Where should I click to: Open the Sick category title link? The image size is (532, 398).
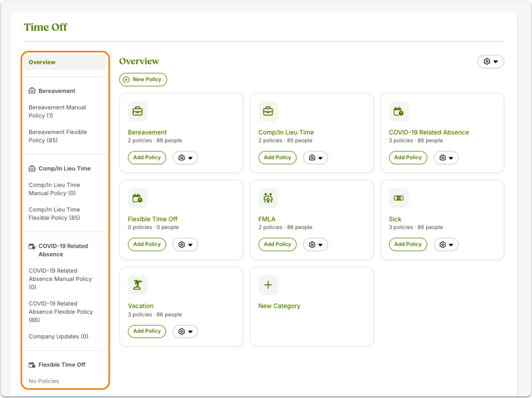(395, 219)
